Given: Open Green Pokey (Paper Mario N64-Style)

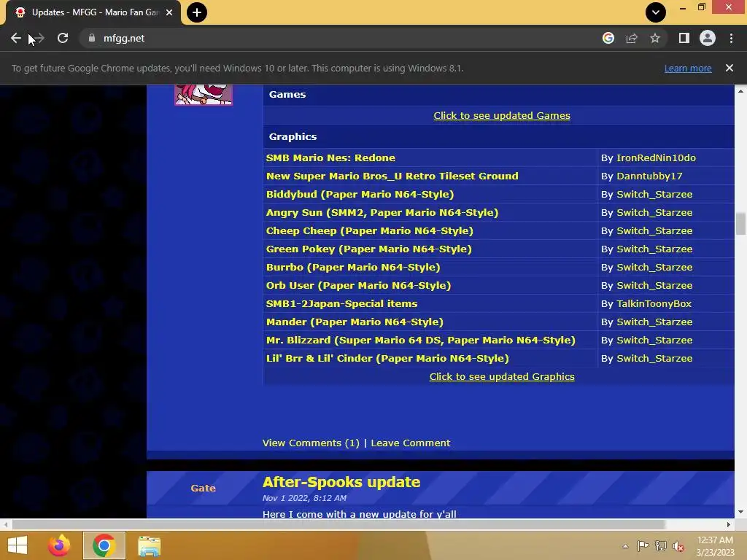Looking at the screenshot, I should pos(368,249).
